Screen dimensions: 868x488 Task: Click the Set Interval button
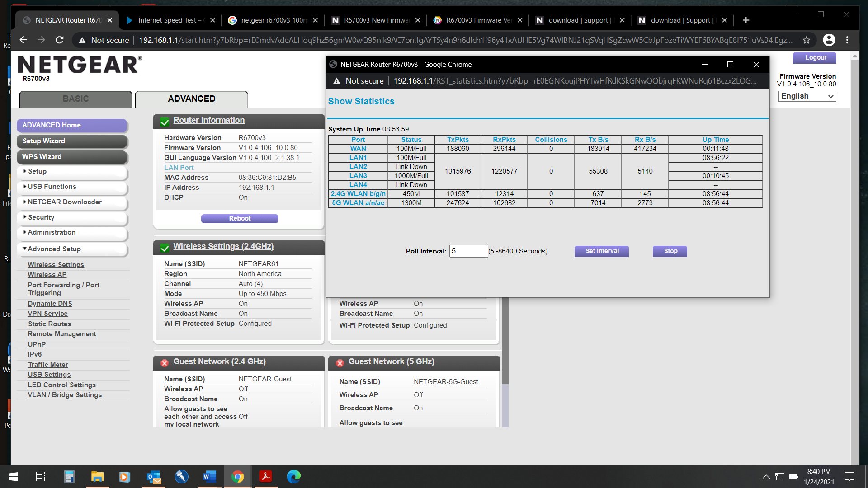click(601, 251)
